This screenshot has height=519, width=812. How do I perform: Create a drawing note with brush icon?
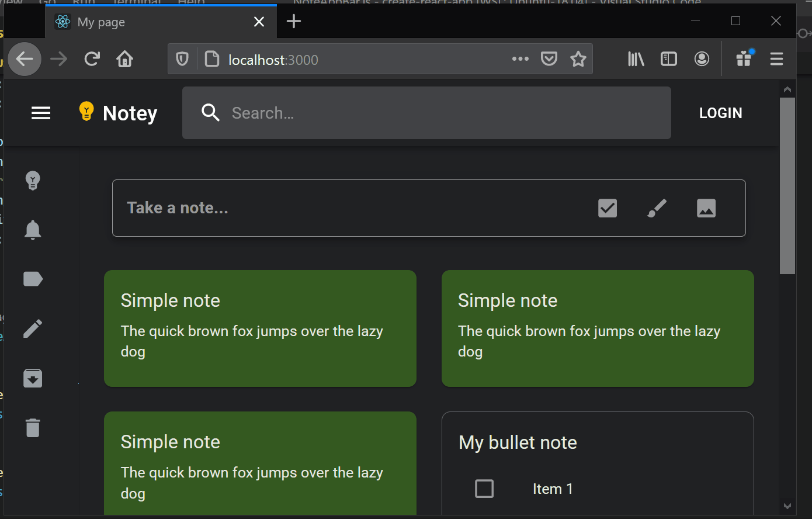(657, 208)
